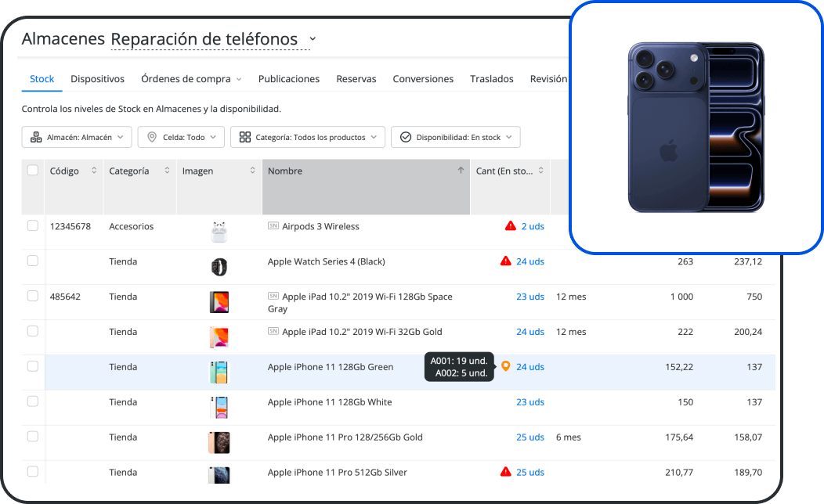Image resolution: width=824 pixels, height=504 pixels.
Task: Open the iPhone 11 Green product image
Action: [219, 373]
